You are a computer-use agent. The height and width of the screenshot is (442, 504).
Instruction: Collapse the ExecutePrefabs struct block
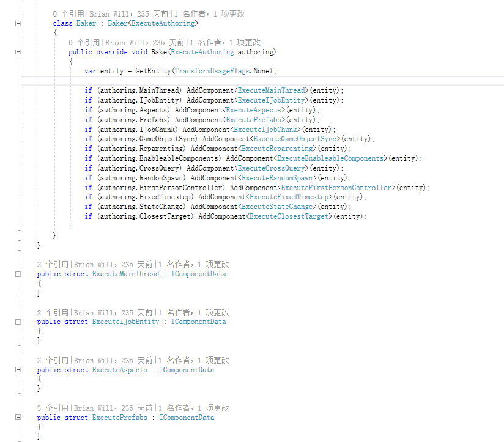click(x=18, y=418)
